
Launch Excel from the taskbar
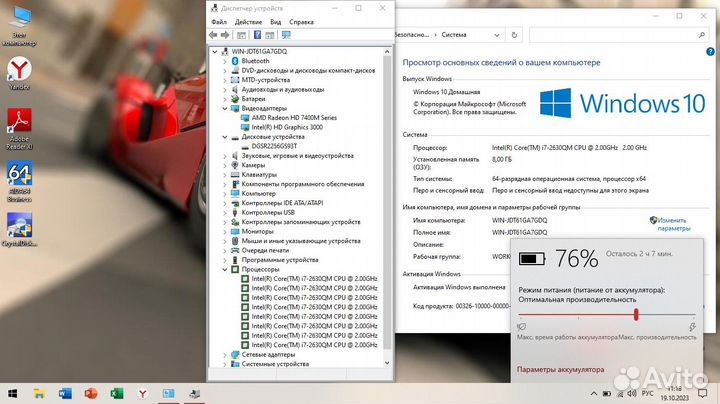[x=117, y=393]
